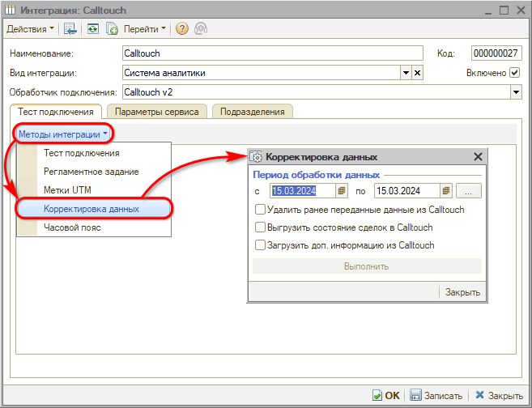Click the Обработчик подключения field Calltouch v2
This screenshot has width=532, height=408.
(317, 92)
